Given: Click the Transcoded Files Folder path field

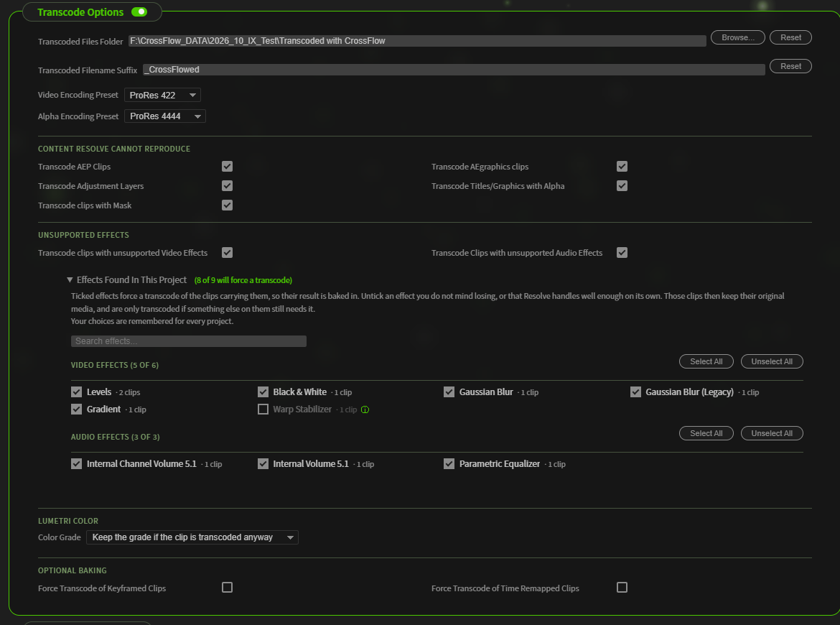Looking at the screenshot, I should point(417,41).
